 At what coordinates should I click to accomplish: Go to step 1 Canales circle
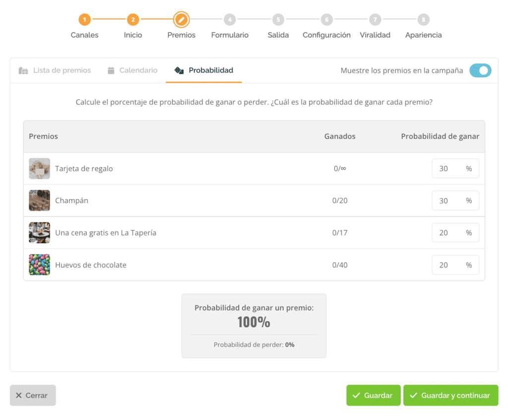click(84, 19)
